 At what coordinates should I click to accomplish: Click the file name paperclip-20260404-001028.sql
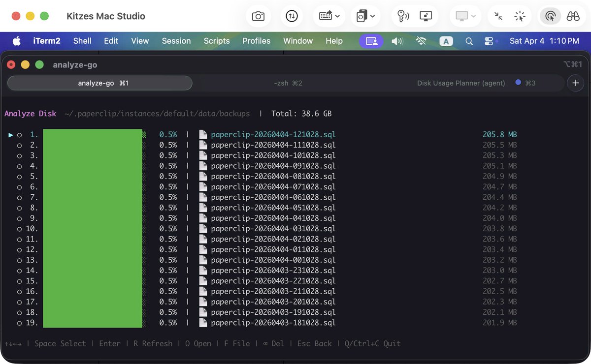click(273, 260)
